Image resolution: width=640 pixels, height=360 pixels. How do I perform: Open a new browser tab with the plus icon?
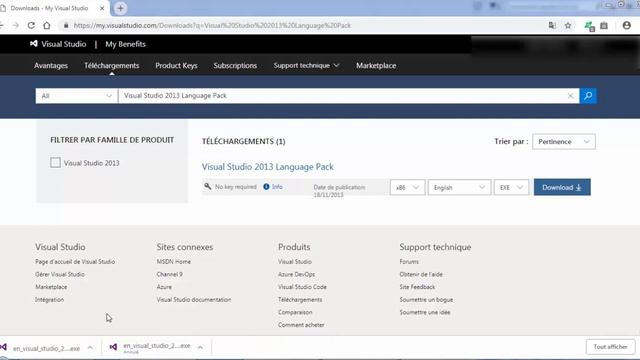coord(120,8)
